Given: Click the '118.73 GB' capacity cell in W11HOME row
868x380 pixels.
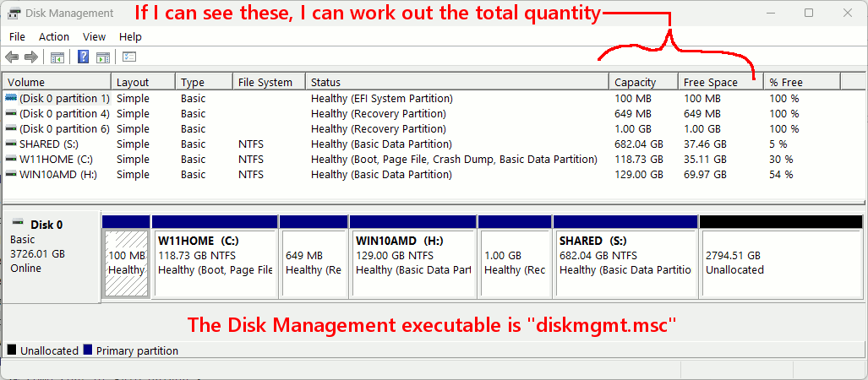Looking at the screenshot, I should pyautogui.click(x=639, y=160).
